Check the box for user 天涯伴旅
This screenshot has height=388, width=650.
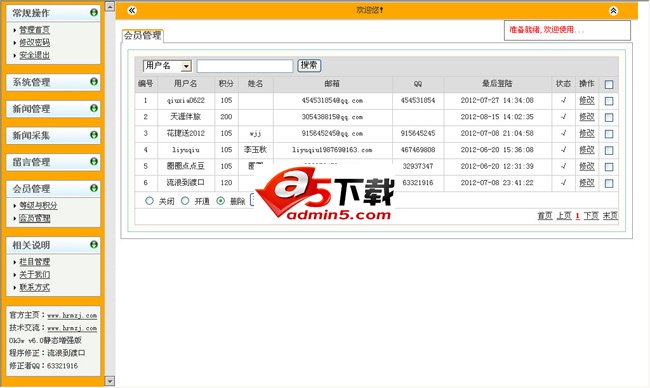[609, 117]
